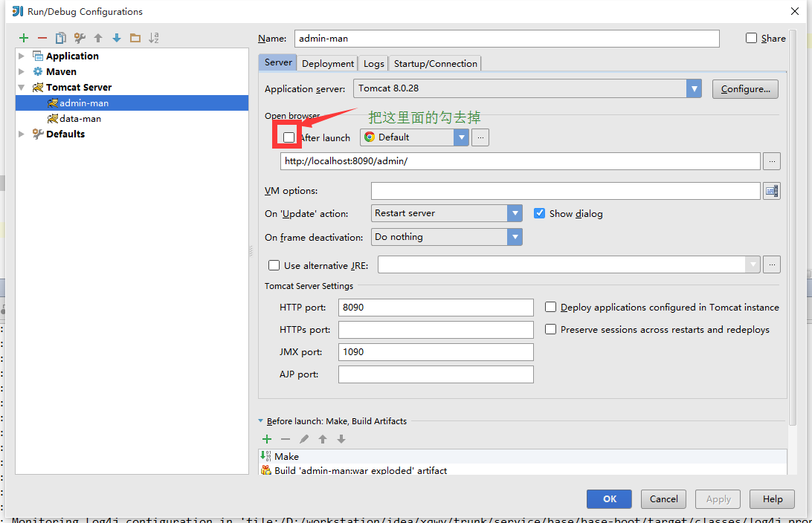Click the Apply button
This screenshot has width=812, height=523.
(718, 499)
